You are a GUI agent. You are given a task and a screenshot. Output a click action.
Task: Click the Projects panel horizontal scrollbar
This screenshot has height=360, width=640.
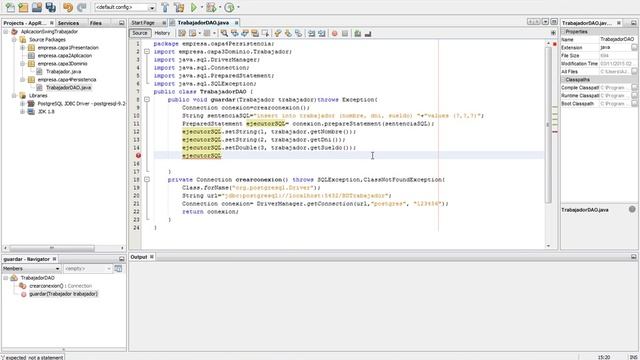(52, 248)
